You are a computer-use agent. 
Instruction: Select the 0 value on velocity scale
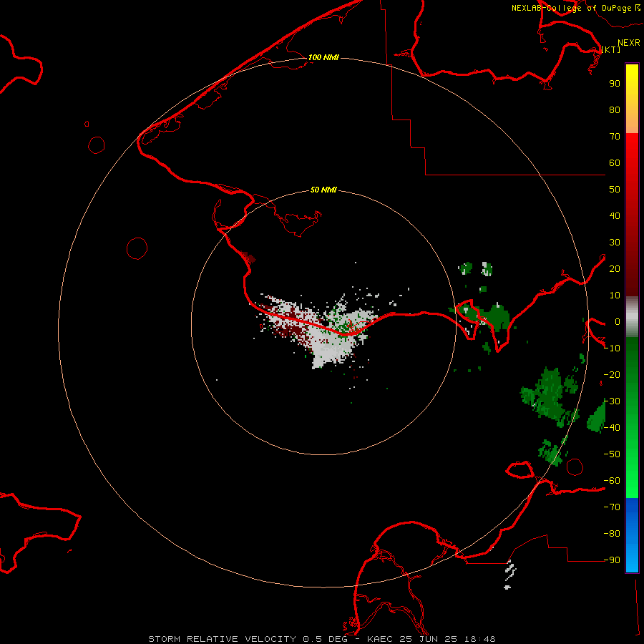pyautogui.click(x=618, y=321)
